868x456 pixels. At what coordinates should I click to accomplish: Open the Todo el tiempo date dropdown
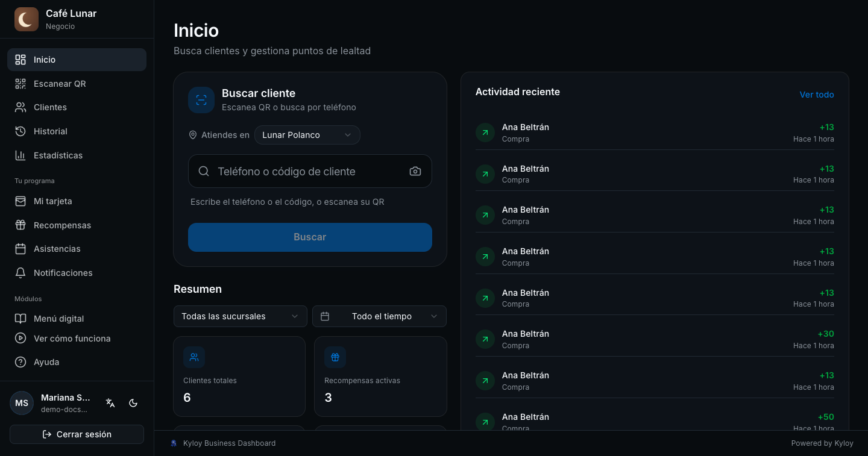tap(379, 316)
